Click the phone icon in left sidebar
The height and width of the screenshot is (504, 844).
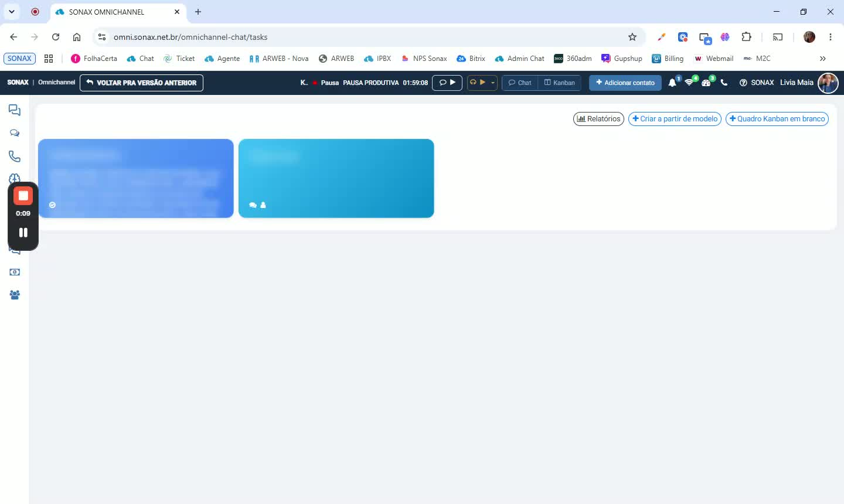tap(15, 156)
